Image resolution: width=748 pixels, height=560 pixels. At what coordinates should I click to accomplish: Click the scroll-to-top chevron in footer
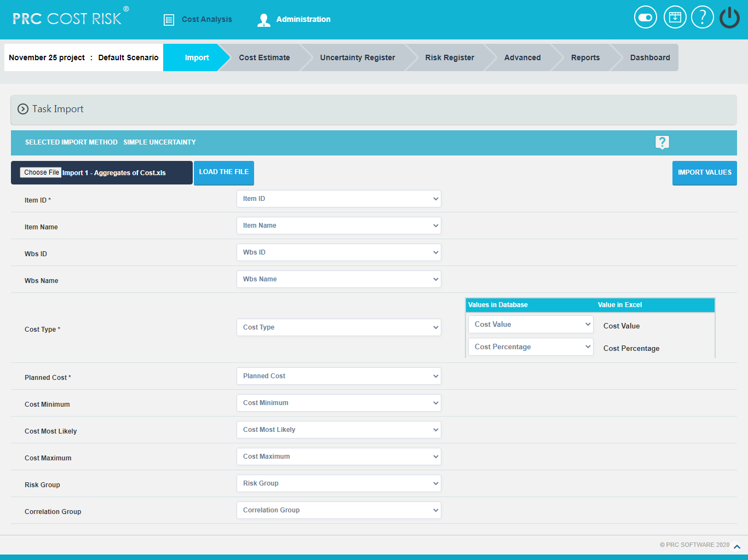(x=737, y=546)
